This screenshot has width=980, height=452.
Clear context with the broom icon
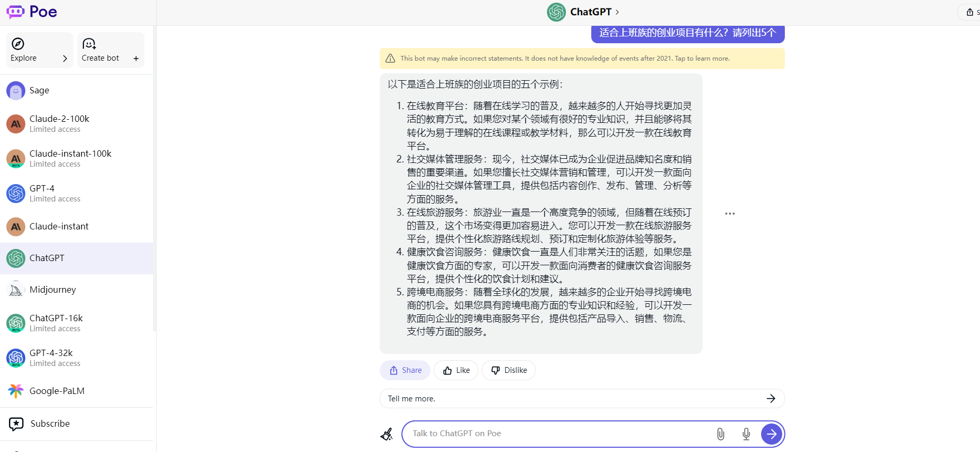pos(387,434)
